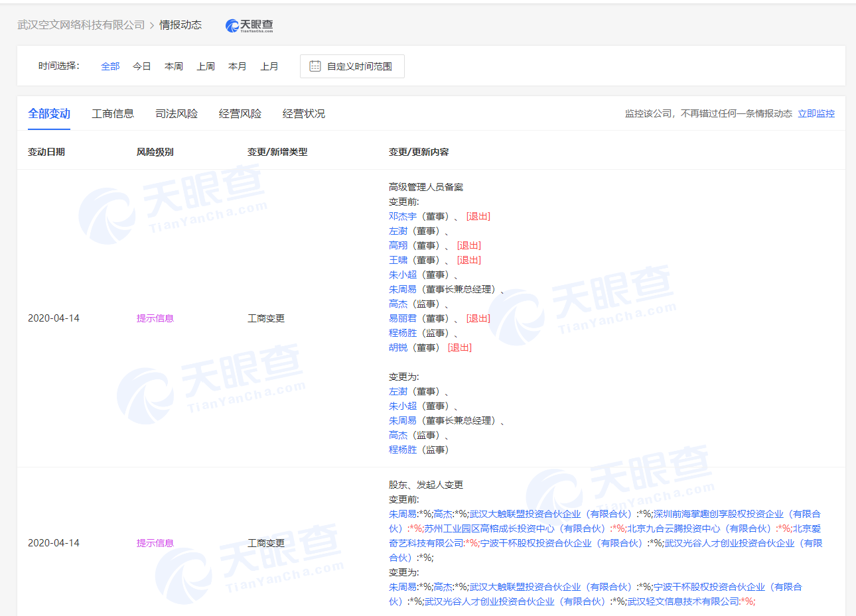The image size is (856, 616).
Task: Click [退出] tag beside 王啸
Action: (x=469, y=260)
